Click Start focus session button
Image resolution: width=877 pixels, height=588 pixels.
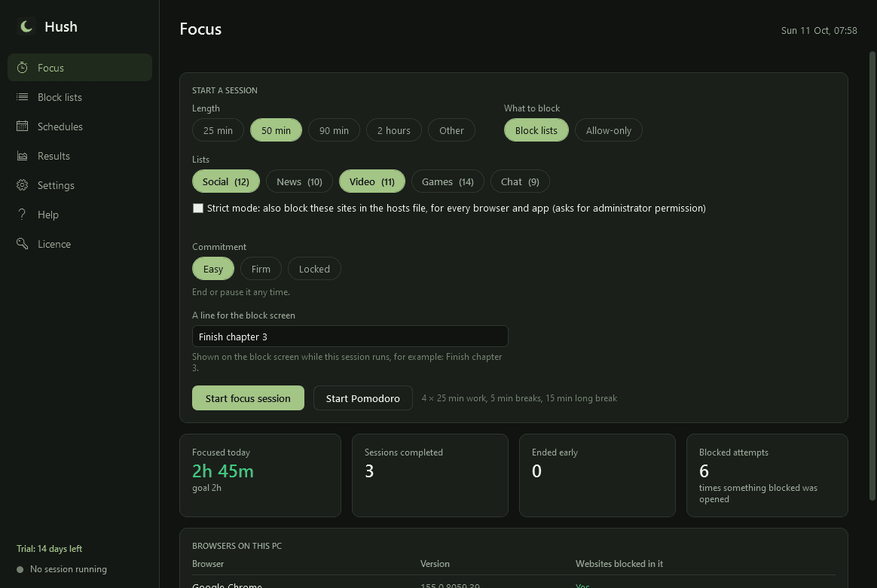click(249, 398)
